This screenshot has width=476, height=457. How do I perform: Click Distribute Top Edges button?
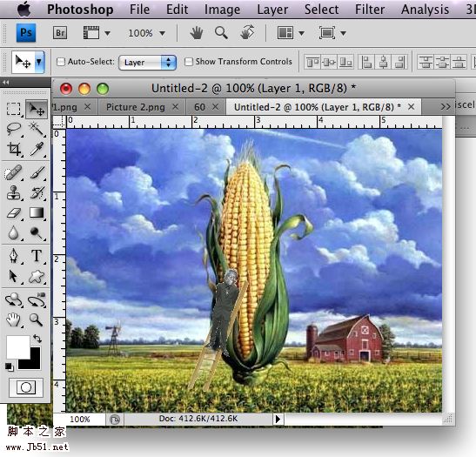[x=426, y=62]
